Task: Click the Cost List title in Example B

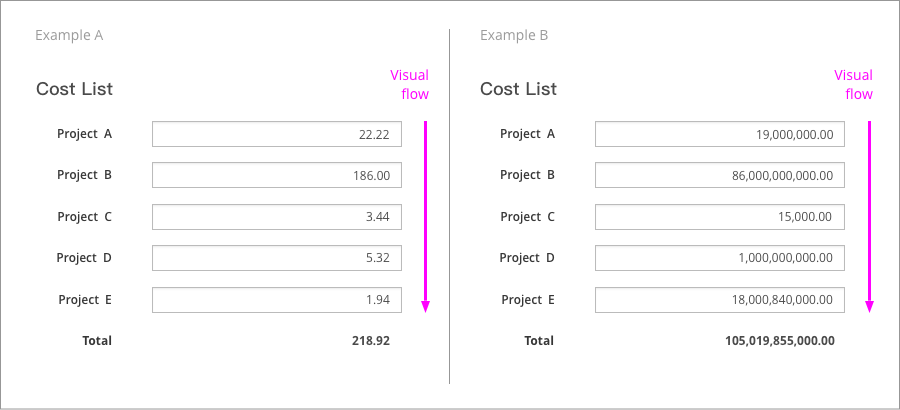Action: 518,89
